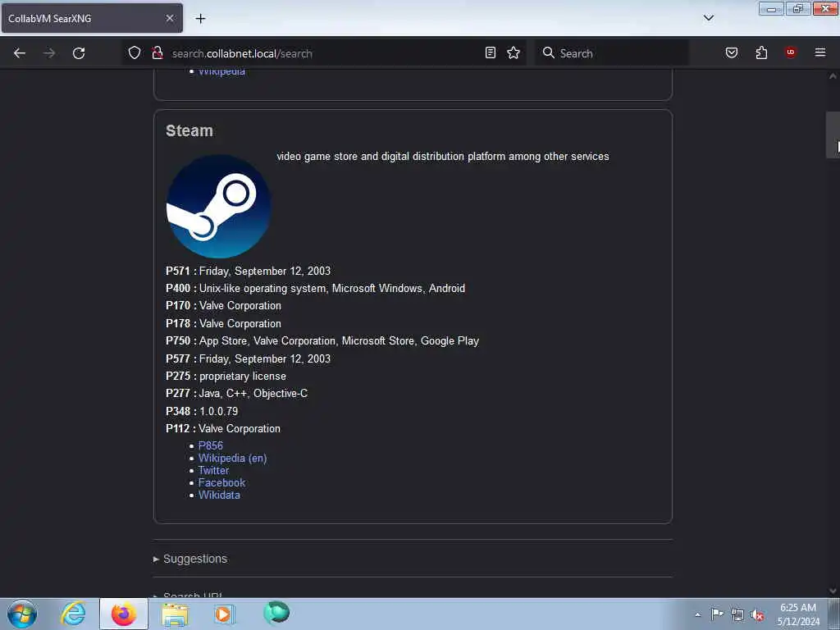Click the P400 Unix-like operating system row
The width and height of the screenshot is (840, 630).
316,288
